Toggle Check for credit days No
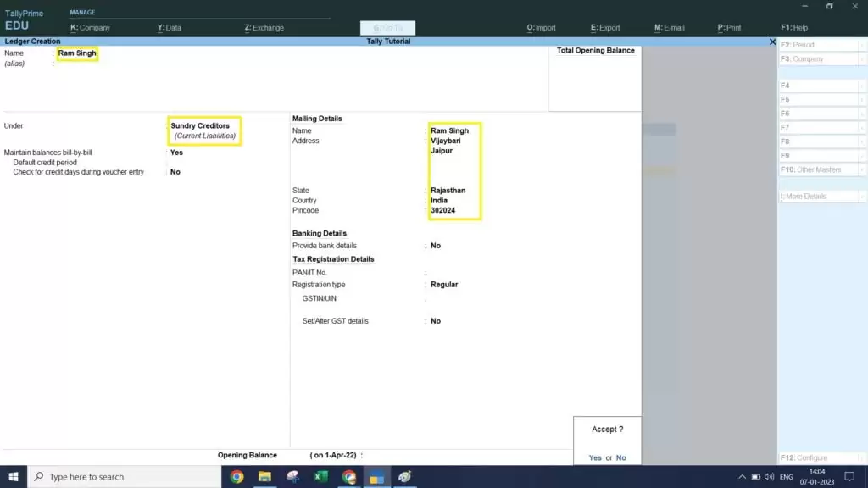This screenshot has width=868, height=488. coord(175,172)
